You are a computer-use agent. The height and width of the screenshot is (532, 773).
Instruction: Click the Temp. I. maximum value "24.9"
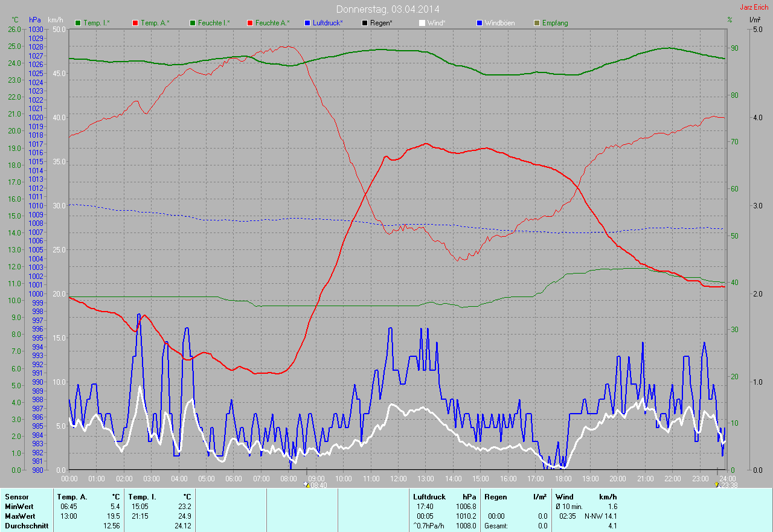pyautogui.click(x=184, y=516)
